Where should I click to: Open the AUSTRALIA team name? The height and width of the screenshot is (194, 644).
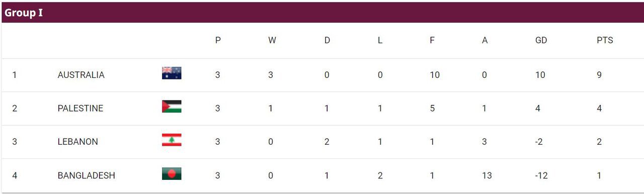point(81,75)
